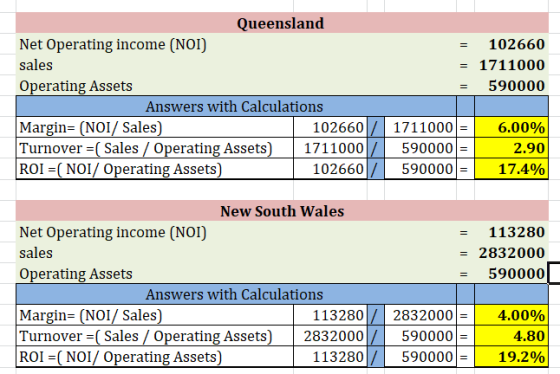Click New South Wales NOI value 113280 in bold
This screenshot has width=560, height=374.
click(x=516, y=232)
